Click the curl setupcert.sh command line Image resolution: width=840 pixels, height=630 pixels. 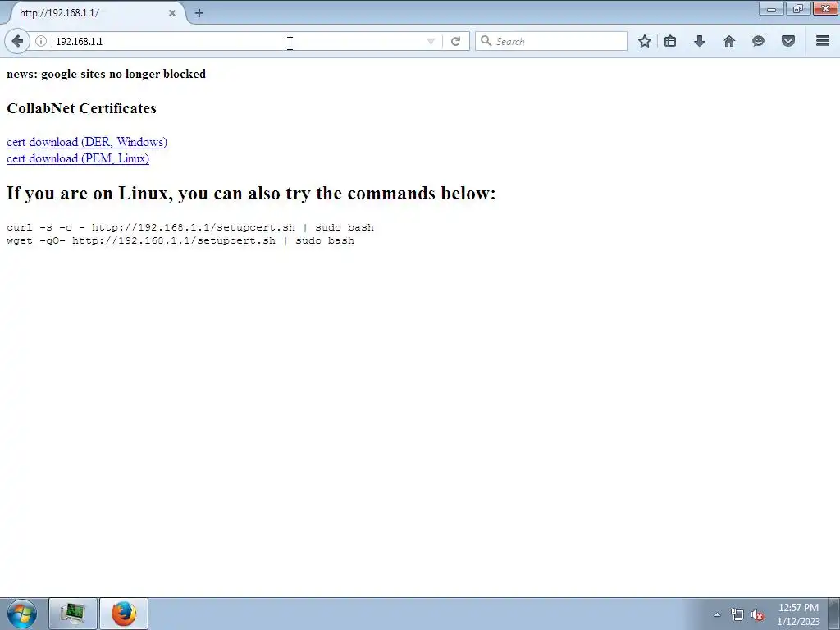(x=190, y=228)
